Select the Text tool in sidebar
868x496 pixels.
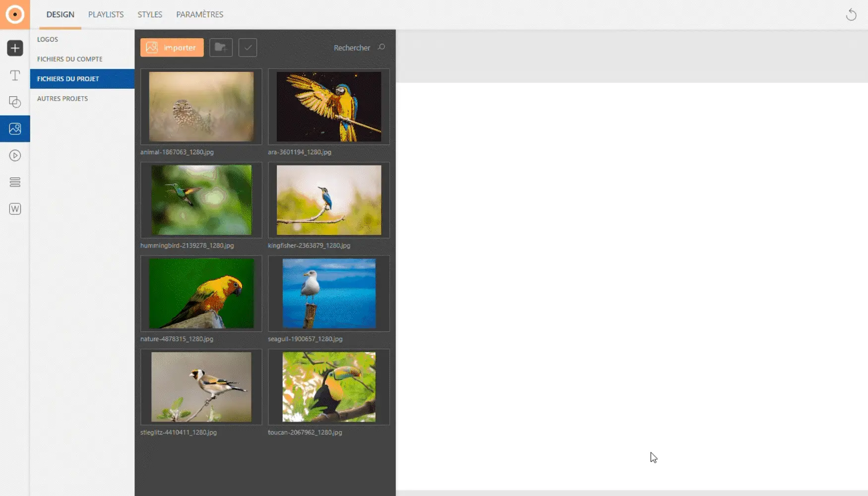click(15, 75)
